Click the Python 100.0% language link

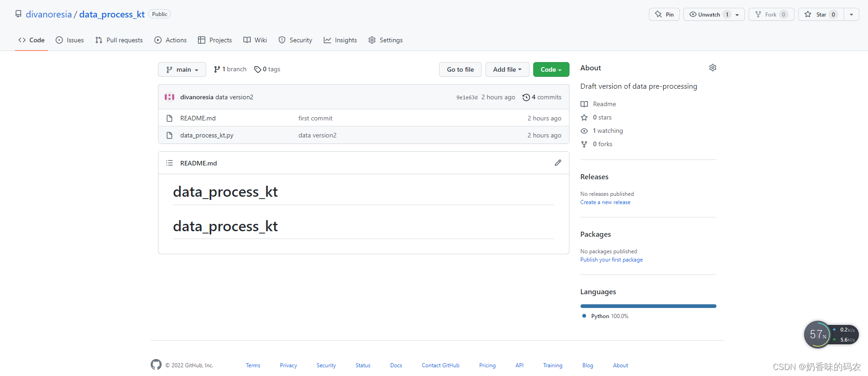[605, 316]
